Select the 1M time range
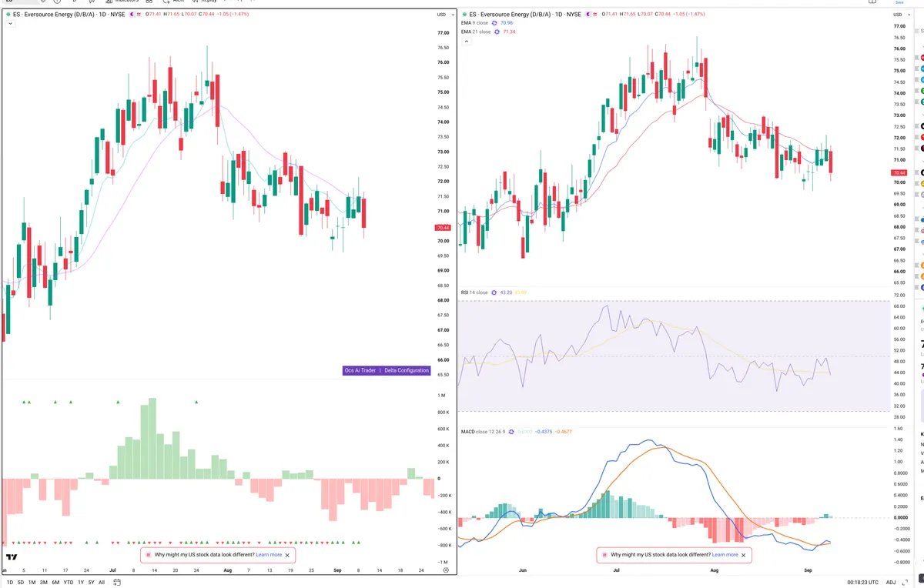The width and height of the screenshot is (924, 588). coord(32,583)
